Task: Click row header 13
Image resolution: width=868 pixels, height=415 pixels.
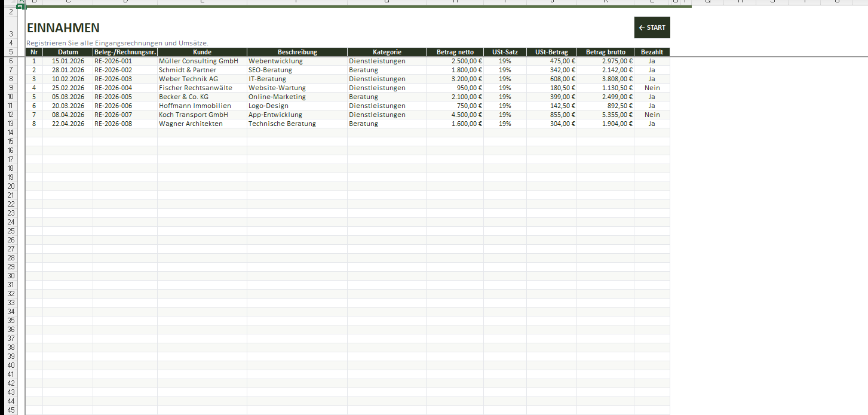Action: point(11,124)
